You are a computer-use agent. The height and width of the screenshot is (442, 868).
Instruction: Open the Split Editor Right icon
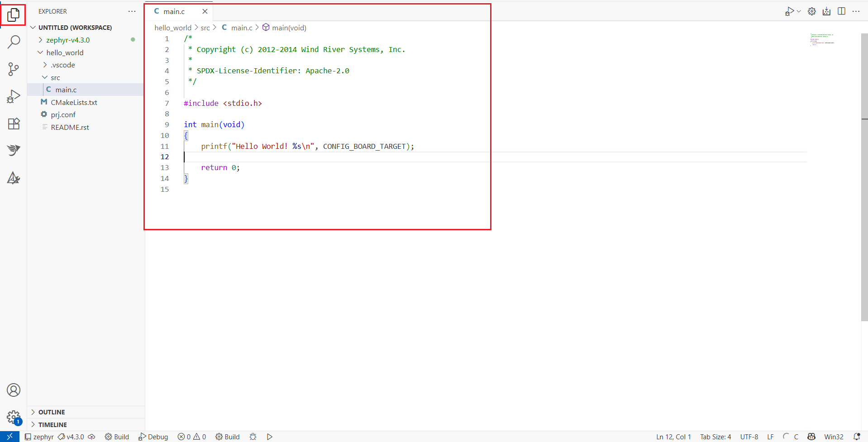[x=841, y=11]
